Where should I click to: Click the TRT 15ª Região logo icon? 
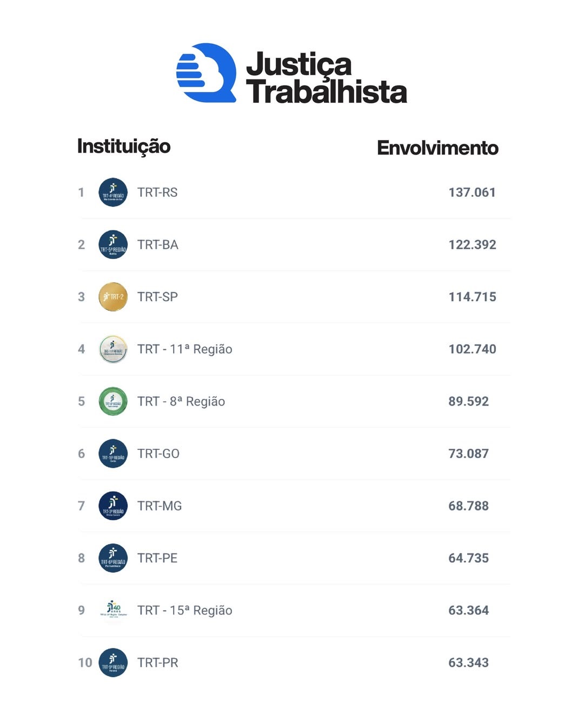pyautogui.click(x=113, y=610)
